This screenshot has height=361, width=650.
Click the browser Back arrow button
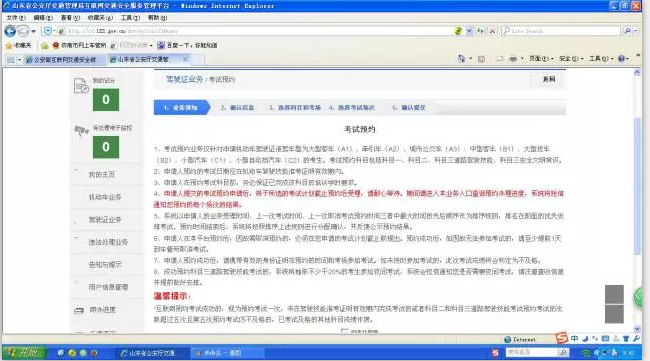click(x=10, y=31)
